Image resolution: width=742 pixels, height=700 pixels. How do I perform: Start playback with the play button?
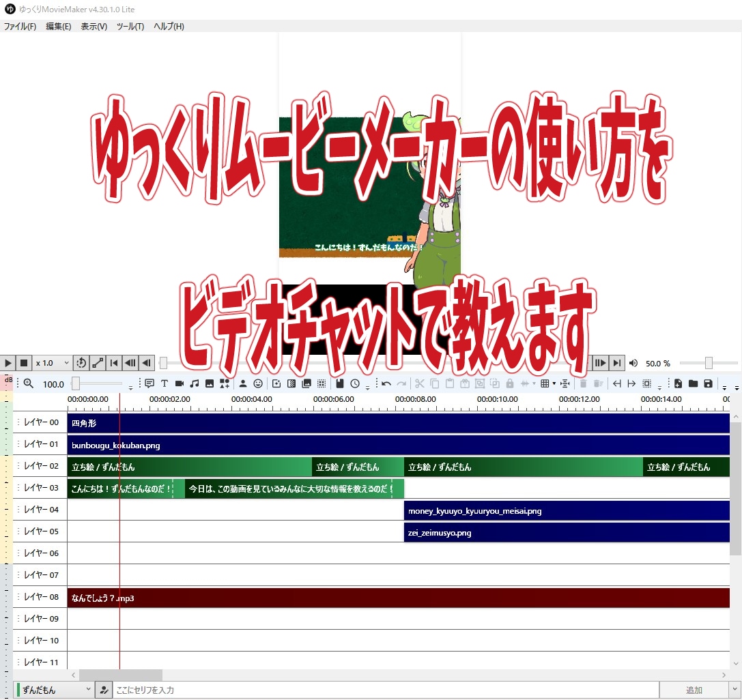[x=8, y=363]
